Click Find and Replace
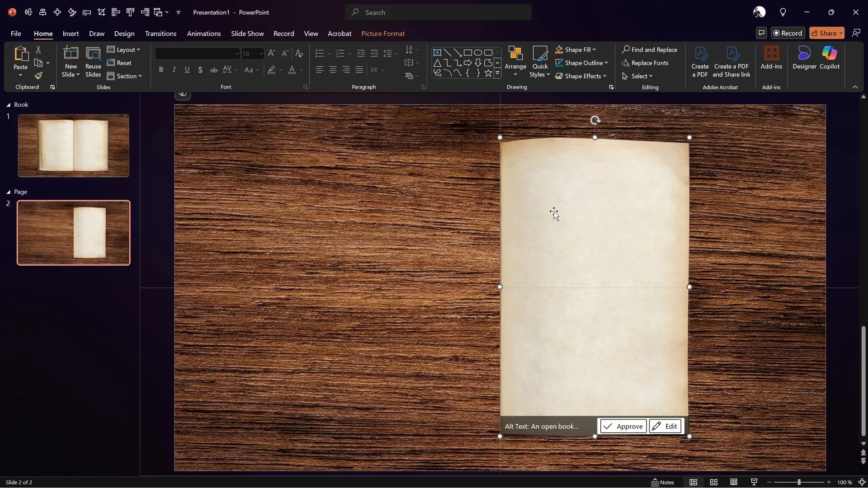 [650, 50]
